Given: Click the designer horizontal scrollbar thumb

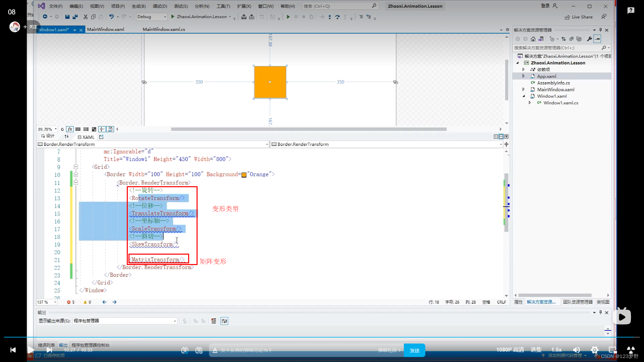Looking at the screenshot, I should [309, 129].
